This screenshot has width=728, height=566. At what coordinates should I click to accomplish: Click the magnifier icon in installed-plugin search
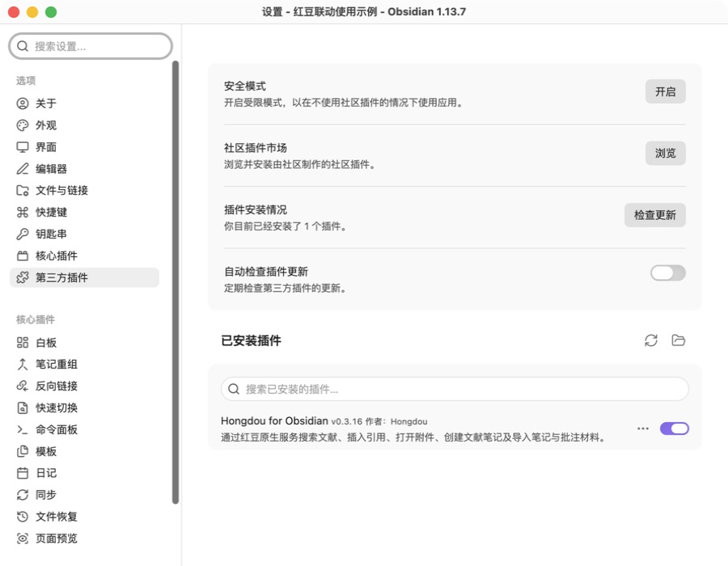coord(234,389)
